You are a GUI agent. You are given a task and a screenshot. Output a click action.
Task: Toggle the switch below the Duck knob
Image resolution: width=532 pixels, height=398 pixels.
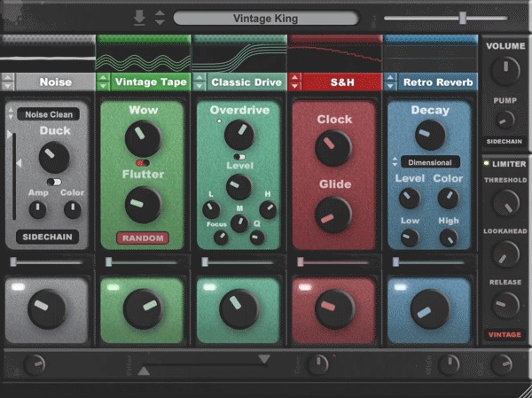coord(54,183)
